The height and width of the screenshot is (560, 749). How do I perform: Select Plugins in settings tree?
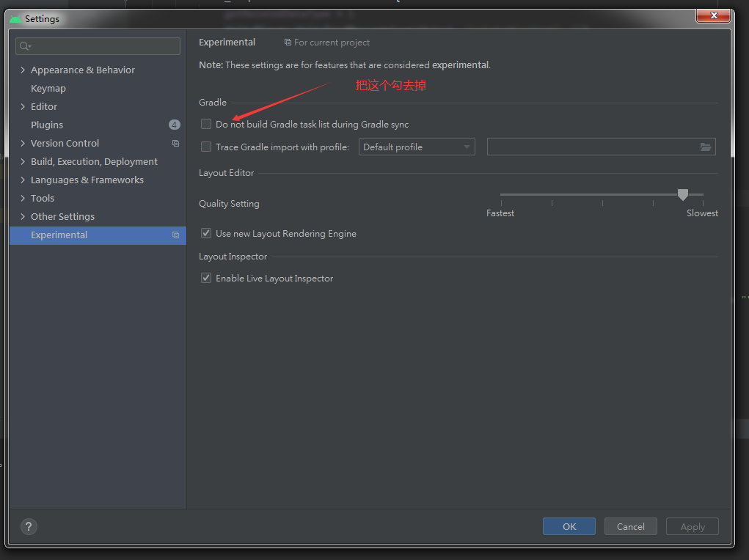[x=47, y=125]
